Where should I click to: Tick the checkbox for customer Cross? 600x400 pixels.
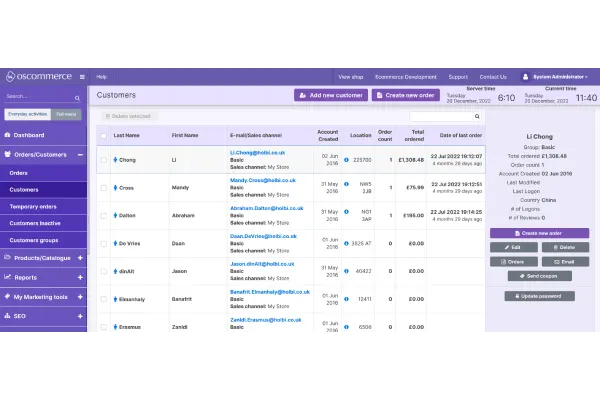coord(103,187)
